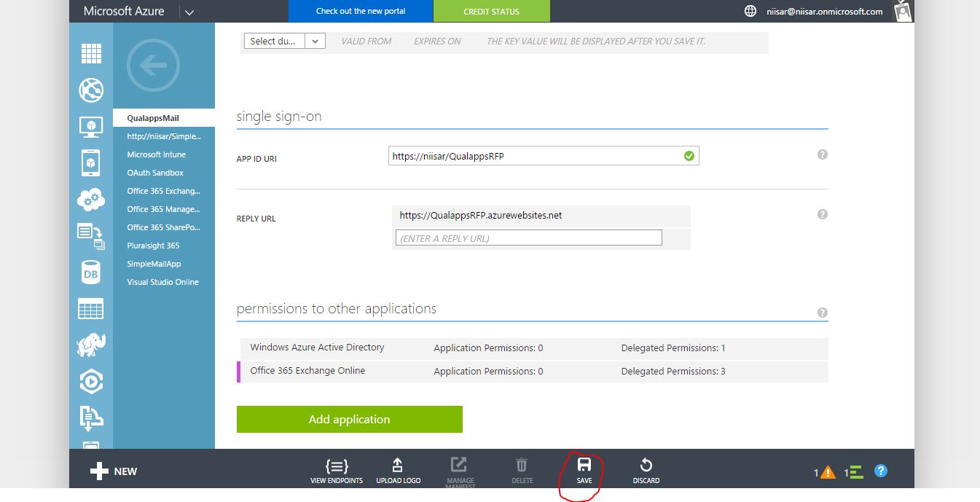Image resolution: width=980 pixels, height=502 pixels.
Task: Click the user avatar picture in header
Action: coord(903,11)
